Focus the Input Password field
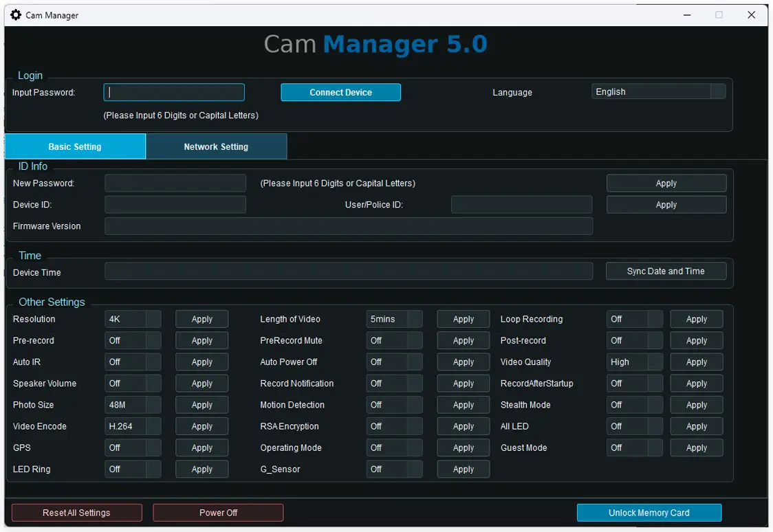The height and width of the screenshot is (532, 773). coord(174,92)
